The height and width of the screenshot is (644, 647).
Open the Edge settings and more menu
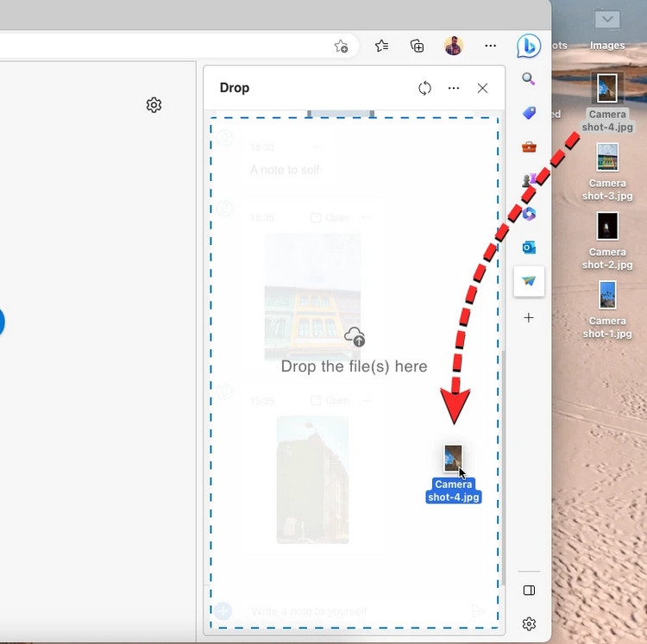point(490,46)
